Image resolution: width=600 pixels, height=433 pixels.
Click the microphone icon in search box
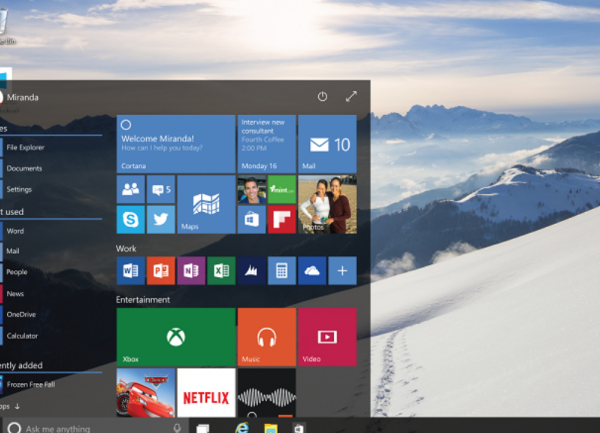click(x=177, y=428)
